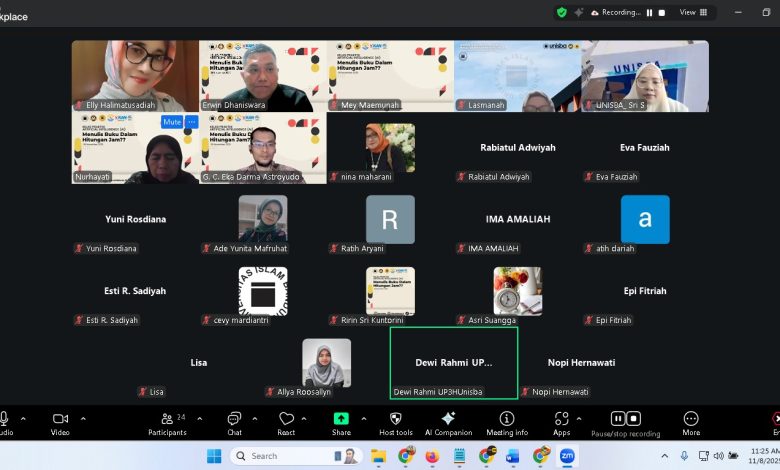Show Meeting info
The height and width of the screenshot is (470, 780).
[507, 419]
